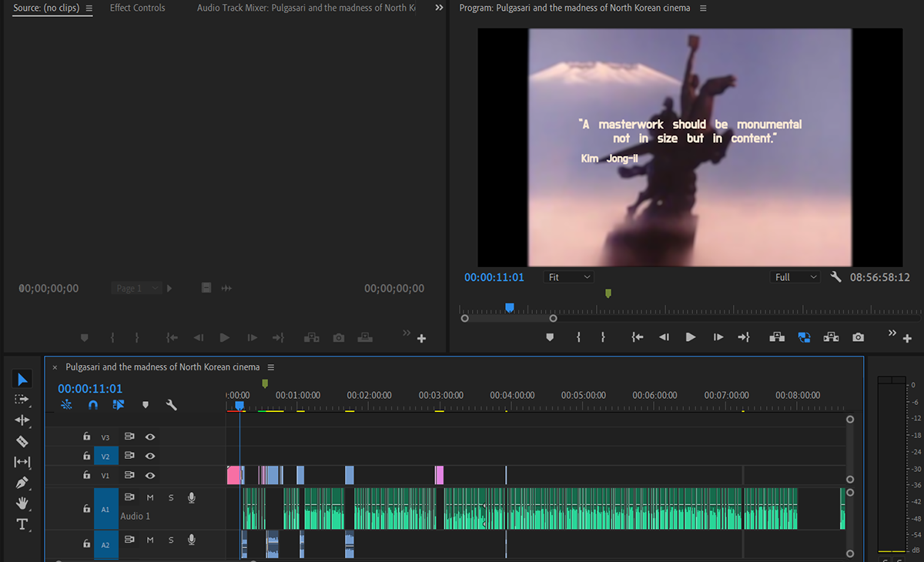The width and height of the screenshot is (924, 562).
Task: Open Source panel menu icon
Action: point(89,8)
